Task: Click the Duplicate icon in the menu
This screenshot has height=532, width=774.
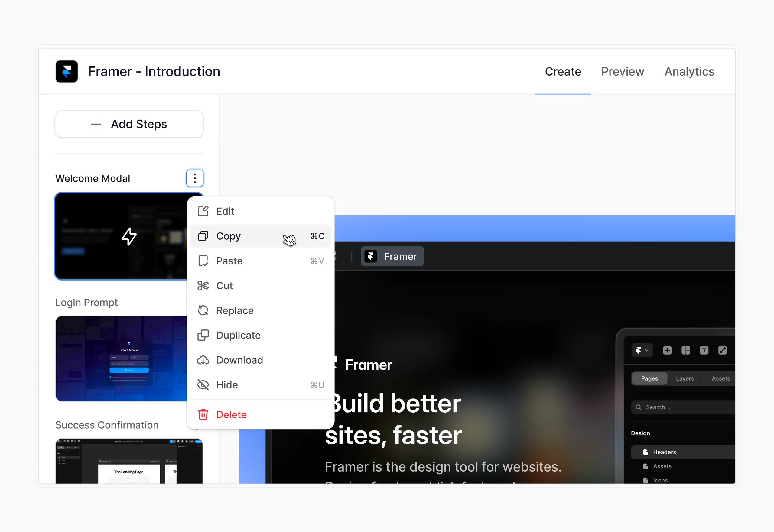Action: (x=203, y=335)
